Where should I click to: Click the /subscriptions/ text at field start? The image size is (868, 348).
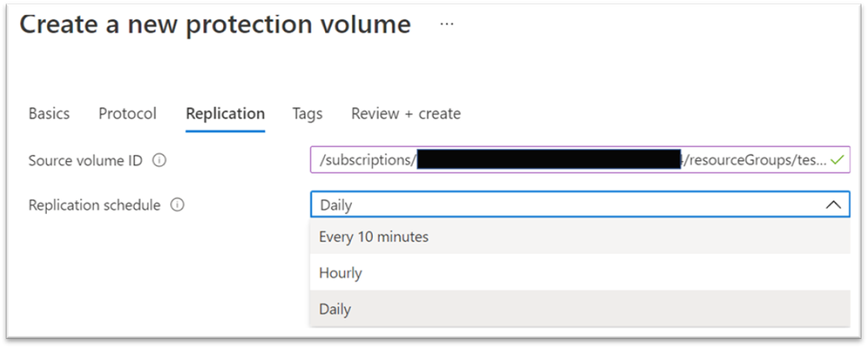click(x=367, y=161)
